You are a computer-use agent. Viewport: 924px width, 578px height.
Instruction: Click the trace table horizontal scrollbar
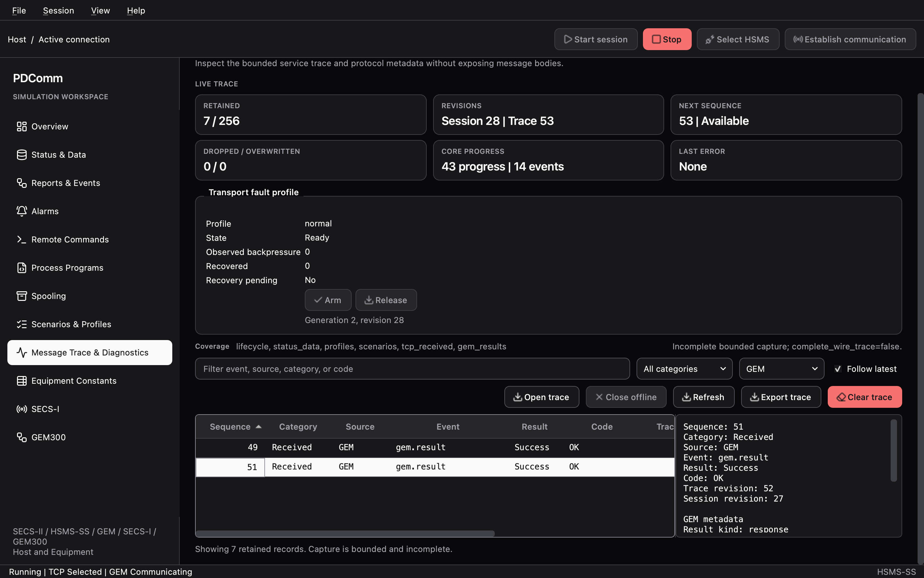point(345,533)
